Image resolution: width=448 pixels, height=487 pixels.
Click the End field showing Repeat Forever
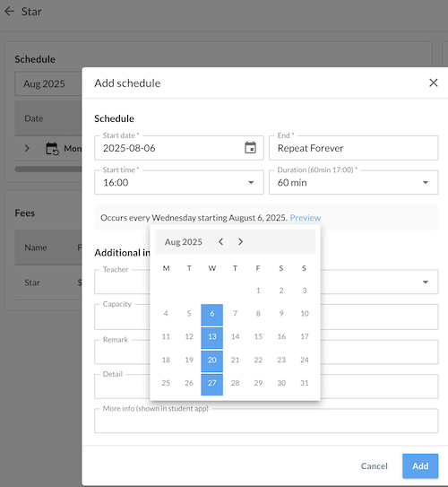click(353, 148)
